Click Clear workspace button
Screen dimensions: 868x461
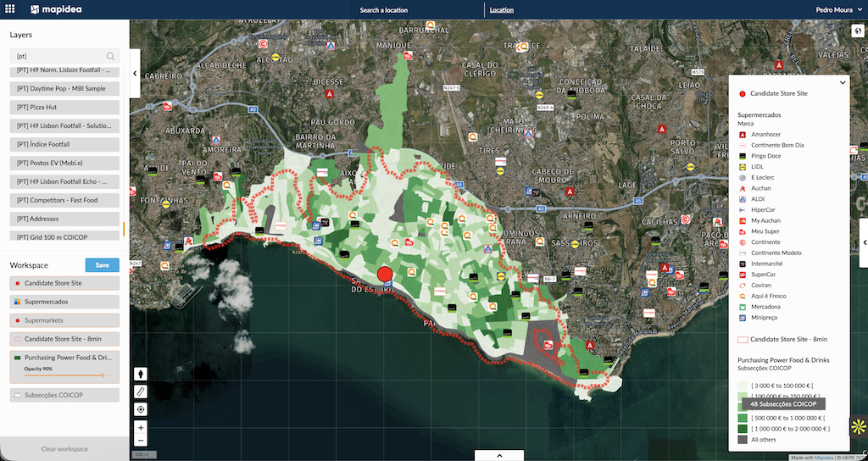64,449
